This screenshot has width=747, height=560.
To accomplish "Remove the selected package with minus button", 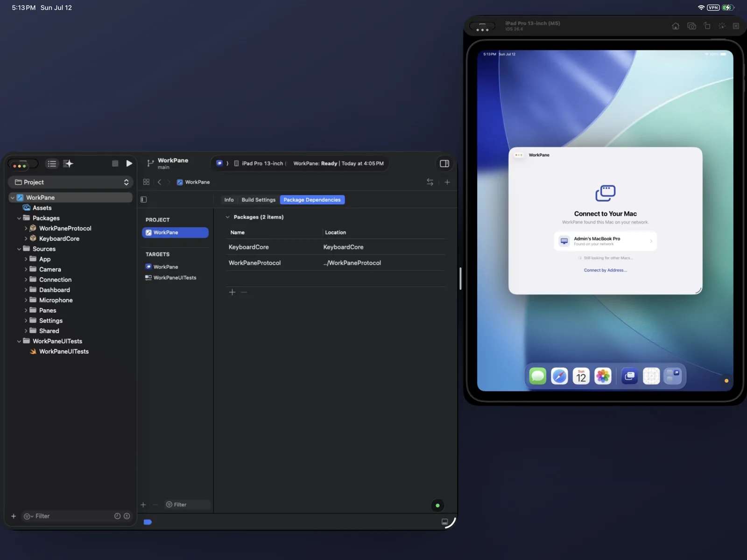I will pos(244,292).
